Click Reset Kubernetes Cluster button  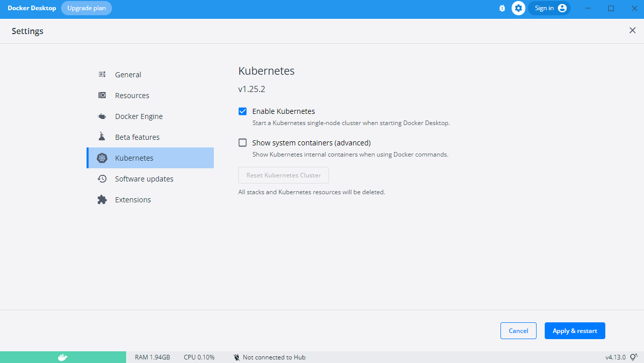[x=284, y=175]
